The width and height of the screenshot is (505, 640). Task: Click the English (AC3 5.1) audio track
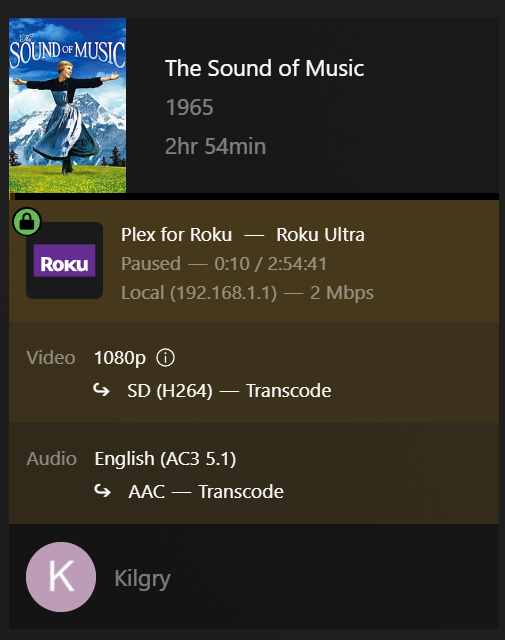coord(165,459)
